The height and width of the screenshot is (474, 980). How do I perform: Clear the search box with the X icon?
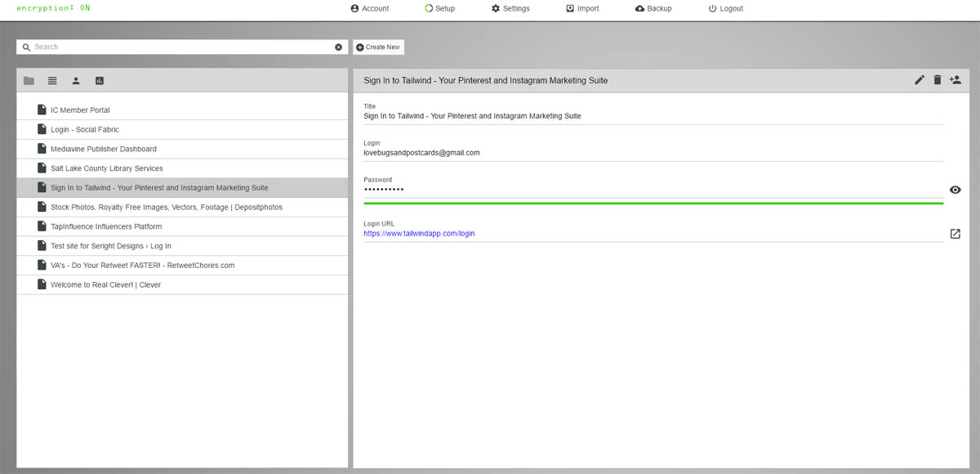339,47
